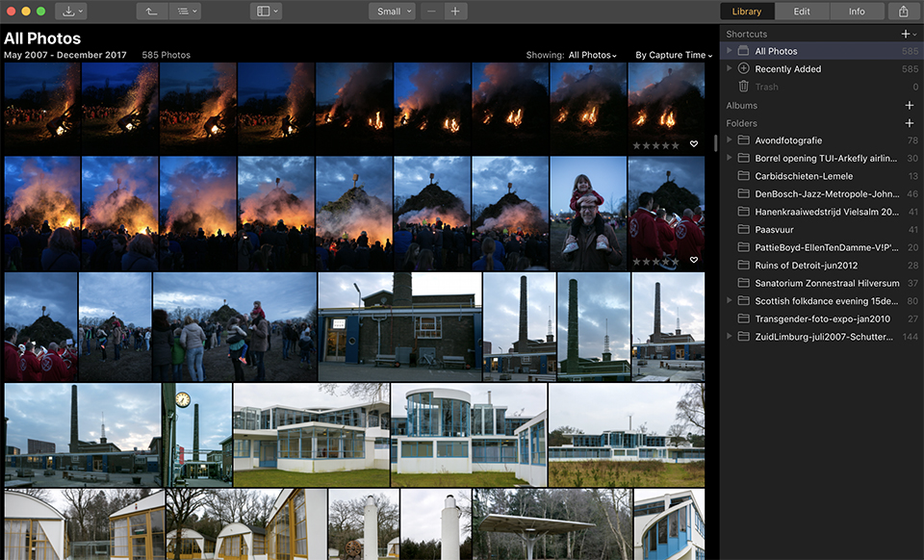Click the Avondfotografie folder icon
This screenshot has height=560, width=924.
tap(744, 140)
